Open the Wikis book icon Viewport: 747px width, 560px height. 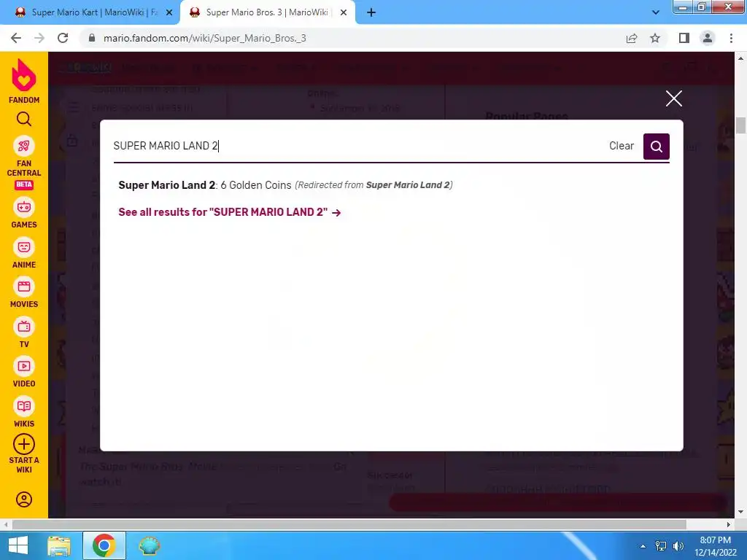(24, 406)
